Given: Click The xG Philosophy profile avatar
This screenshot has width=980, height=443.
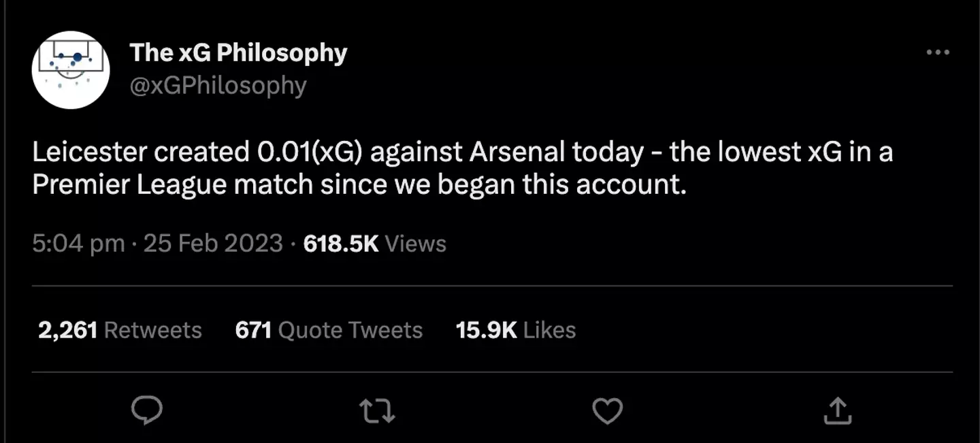Looking at the screenshot, I should click(71, 70).
